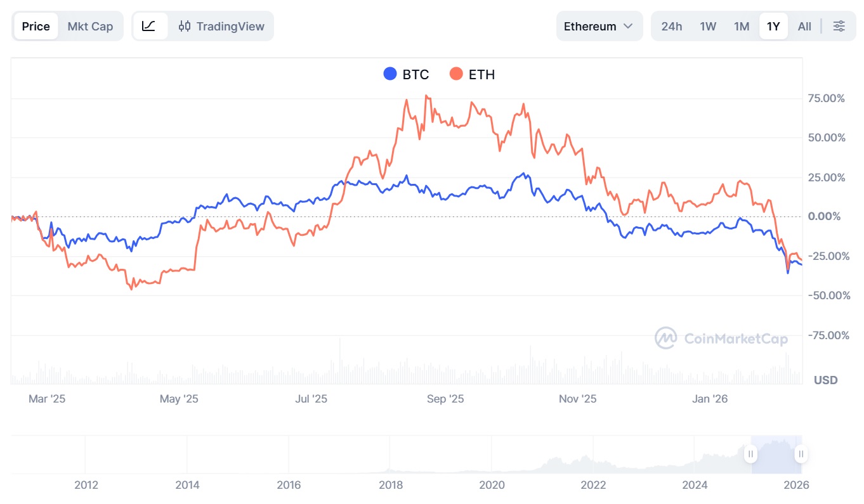
Task: Show All time price history
Action: (804, 26)
